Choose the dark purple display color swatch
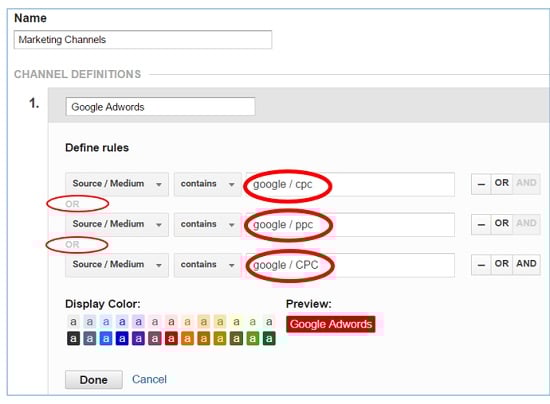The height and width of the screenshot is (404, 550). click(139, 339)
